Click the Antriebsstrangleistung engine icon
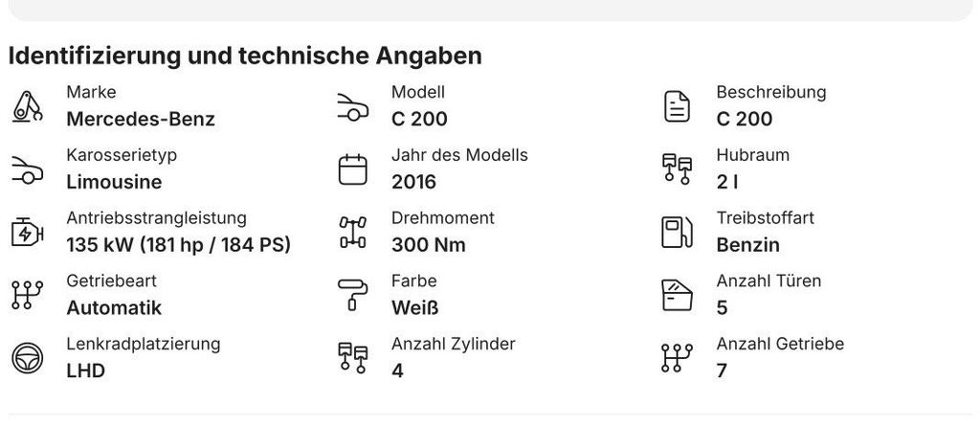Screen dimensions: 980x427 [28, 233]
